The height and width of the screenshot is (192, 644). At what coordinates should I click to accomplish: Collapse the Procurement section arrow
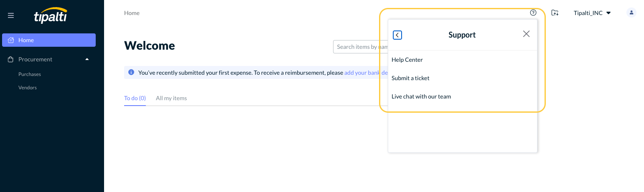pyautogui.click(x=87, y=59)
